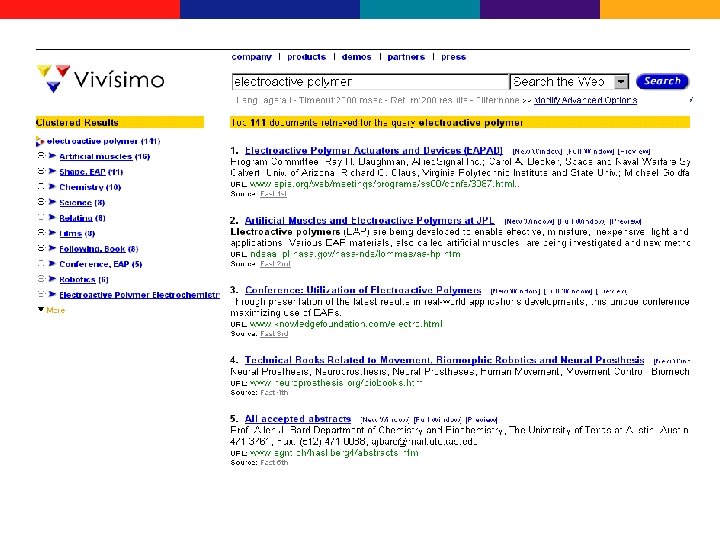Open the demos menu item
720x540 pixels.
(x=356, y=57)
